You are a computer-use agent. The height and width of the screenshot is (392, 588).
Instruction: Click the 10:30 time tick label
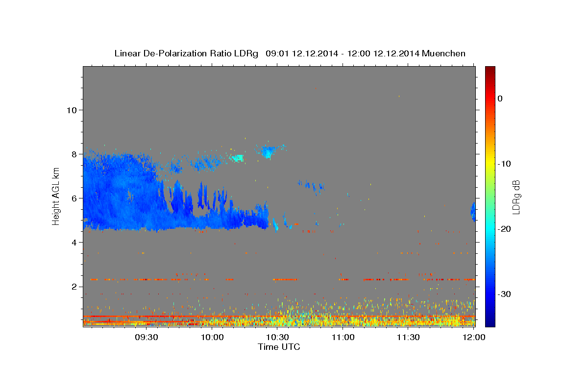pyautogui.click(x=277, y=337)
